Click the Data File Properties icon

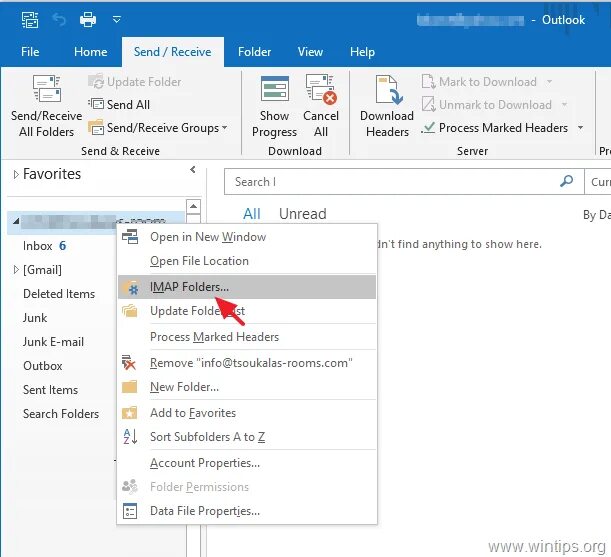click(x=130, y=511)
